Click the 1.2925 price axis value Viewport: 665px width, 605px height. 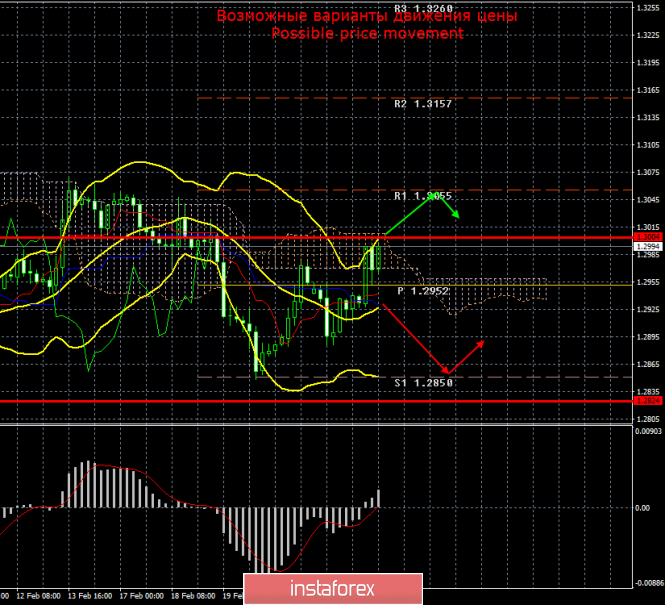(648, 309)
